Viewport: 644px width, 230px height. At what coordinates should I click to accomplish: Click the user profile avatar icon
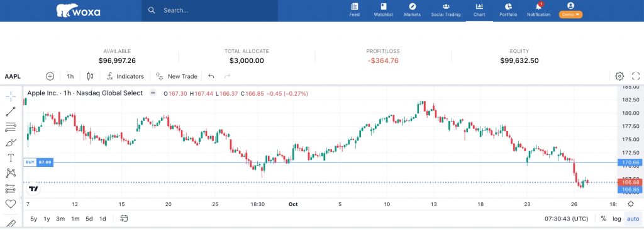click(570, 6)
